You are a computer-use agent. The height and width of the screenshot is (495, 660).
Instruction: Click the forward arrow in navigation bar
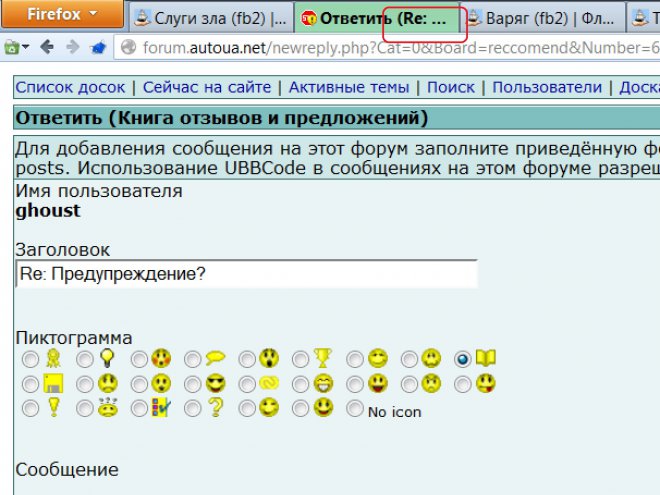(73, 47)
